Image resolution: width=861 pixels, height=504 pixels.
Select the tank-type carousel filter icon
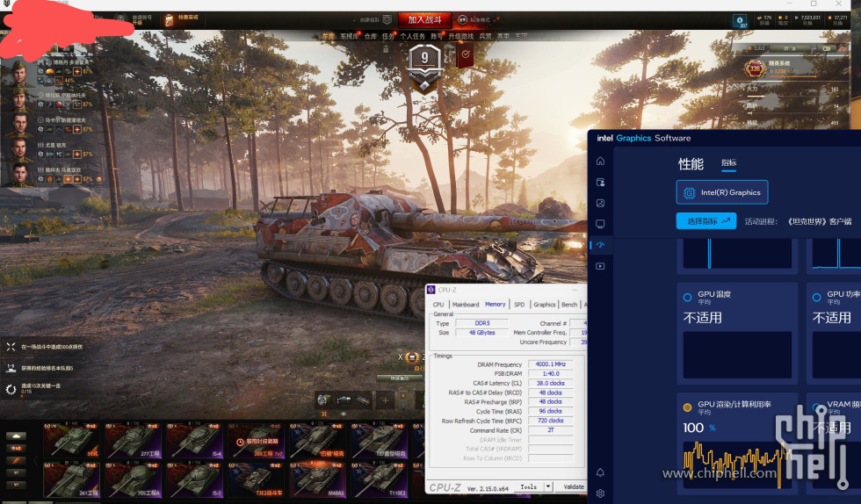click(16, 436)
